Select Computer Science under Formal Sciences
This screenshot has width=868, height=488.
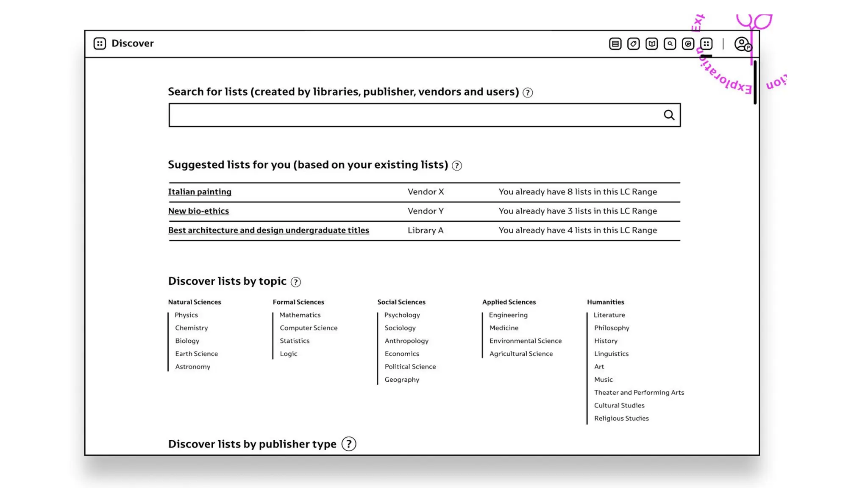click(x=309, y=328)
